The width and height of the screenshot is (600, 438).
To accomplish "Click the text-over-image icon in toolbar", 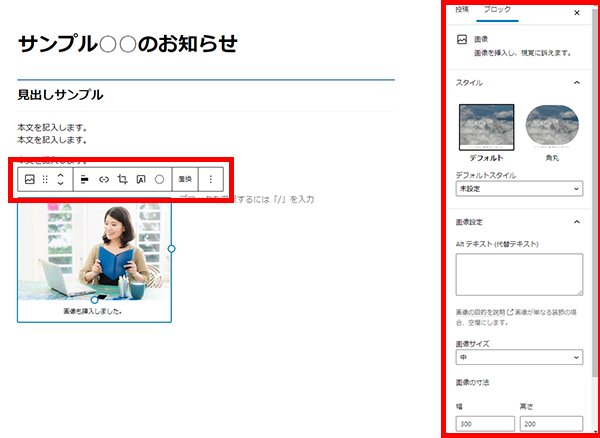I will coord(141,180).
